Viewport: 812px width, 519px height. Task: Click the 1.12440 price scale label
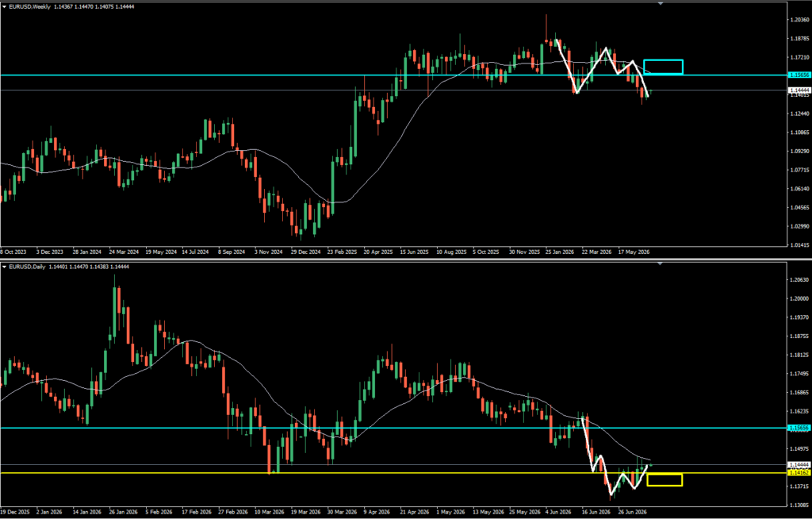[x=799, y=113]
